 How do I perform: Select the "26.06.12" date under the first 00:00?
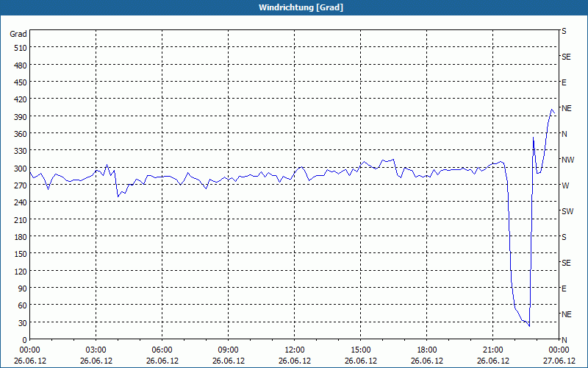[30, 361]
